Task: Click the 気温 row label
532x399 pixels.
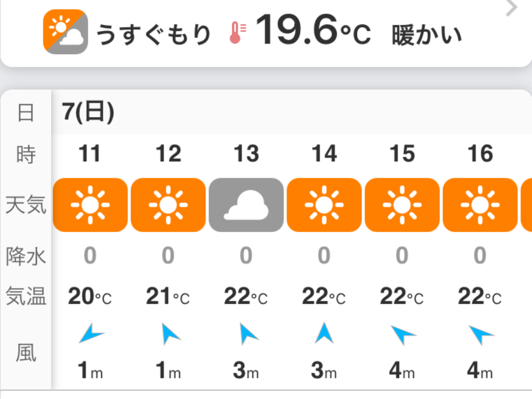Action: (x=26, y=296)
